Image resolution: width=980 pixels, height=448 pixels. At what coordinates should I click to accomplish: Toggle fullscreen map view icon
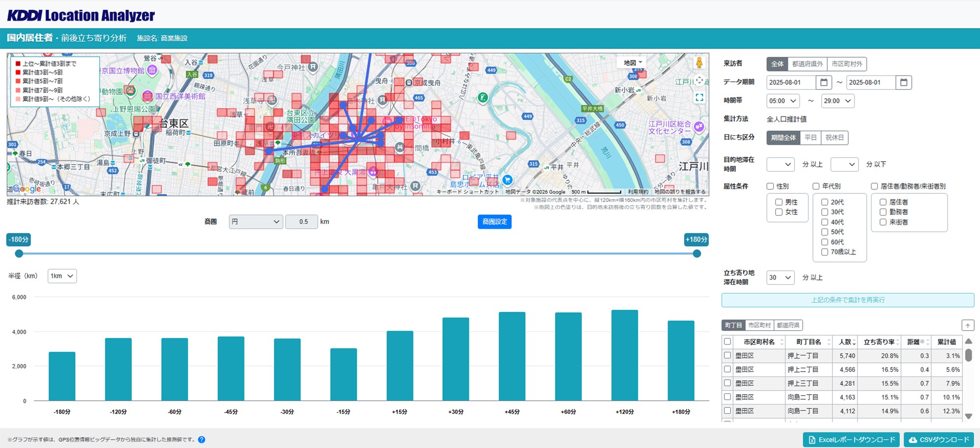coord(699,98)
